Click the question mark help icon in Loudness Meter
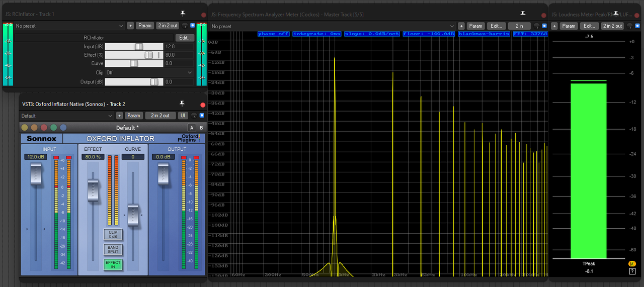 [x=632, y=271]
